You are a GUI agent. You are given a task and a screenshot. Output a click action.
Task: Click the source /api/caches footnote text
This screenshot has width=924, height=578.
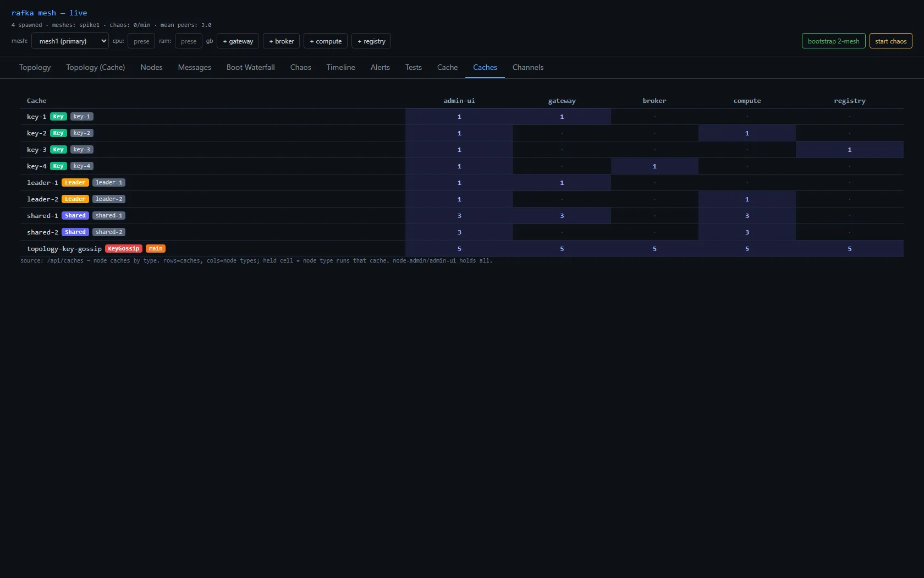tap(256, 261)
